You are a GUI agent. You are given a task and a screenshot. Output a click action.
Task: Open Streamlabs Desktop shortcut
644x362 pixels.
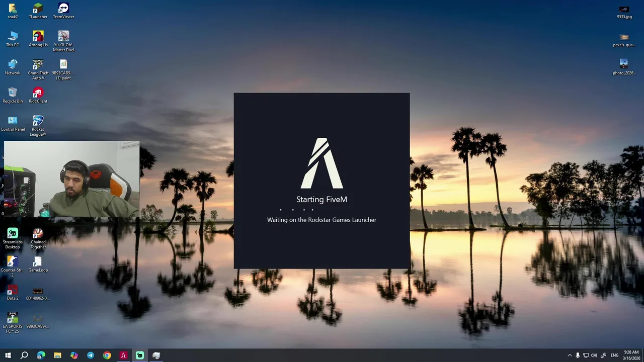click(x=13, y=238)
